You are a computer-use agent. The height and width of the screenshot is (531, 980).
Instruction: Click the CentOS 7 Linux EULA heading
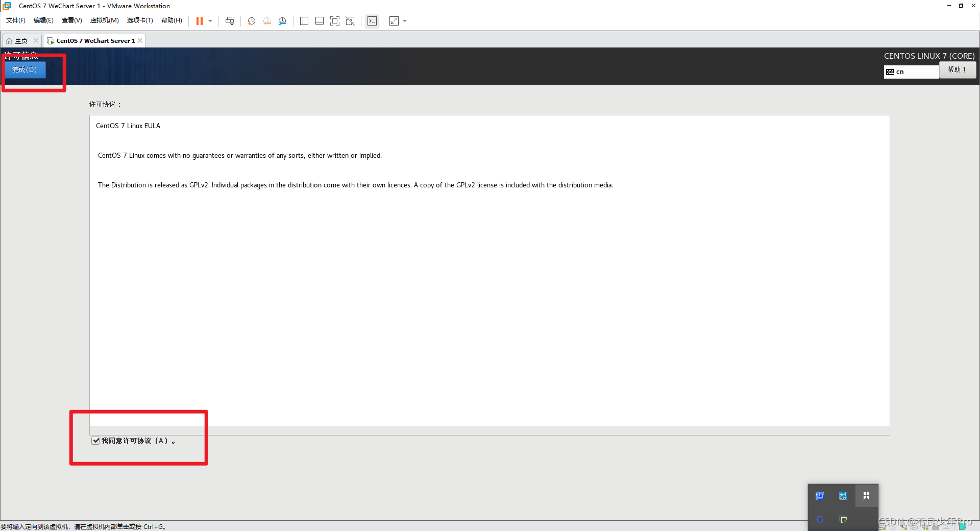click(128, 126)
